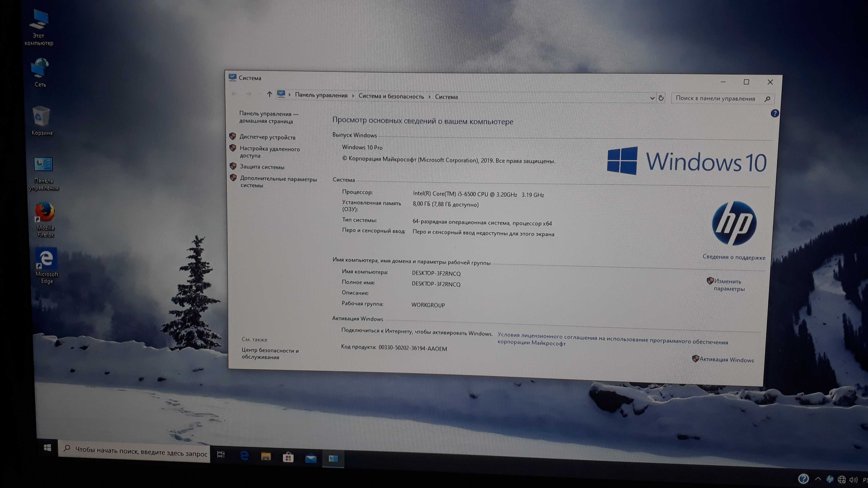Open Edge browser from taskbar

tap(244, 456)
